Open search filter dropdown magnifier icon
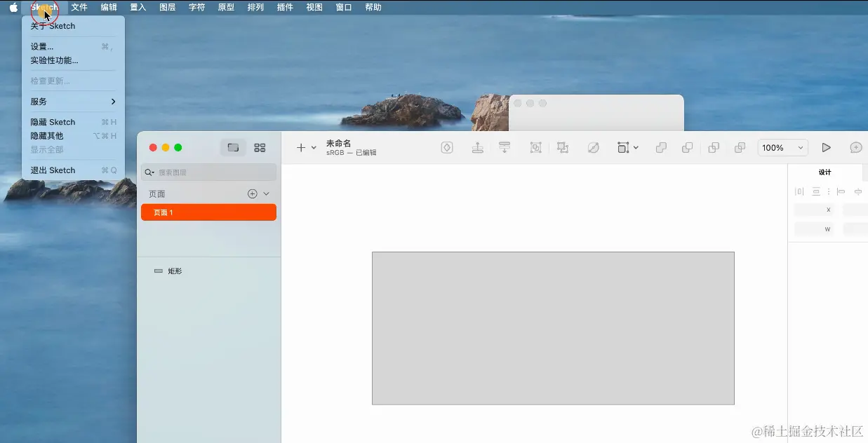The image size is (868, 443). pos(149,172)
